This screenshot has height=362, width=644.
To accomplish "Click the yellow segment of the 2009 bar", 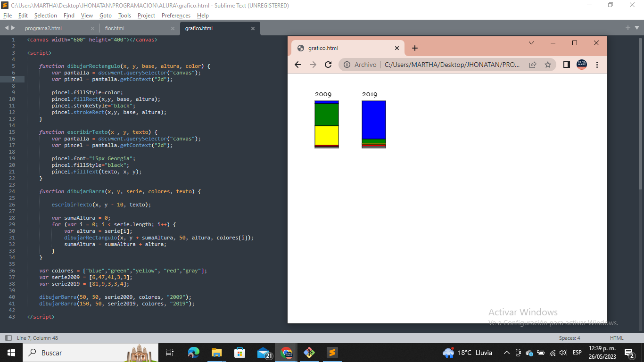I will pos(327,135).
